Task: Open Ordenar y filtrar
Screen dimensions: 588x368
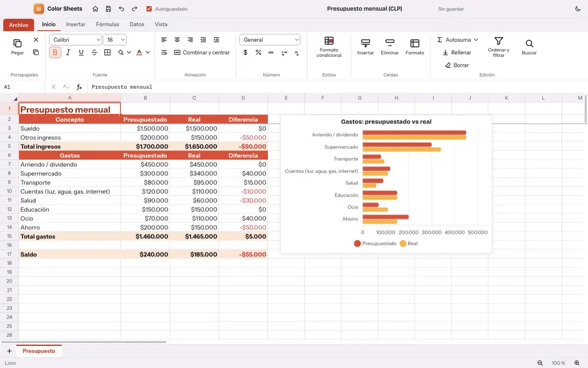Action: click(x=499, y=47)
